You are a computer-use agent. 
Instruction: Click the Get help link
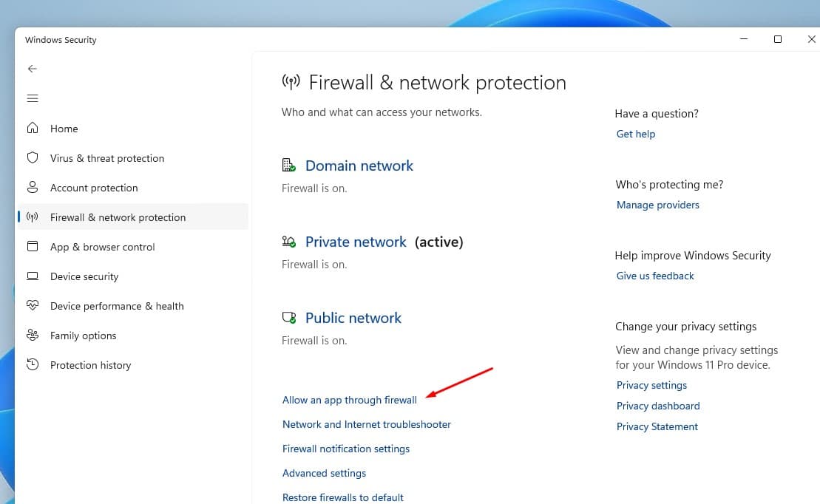635,134
